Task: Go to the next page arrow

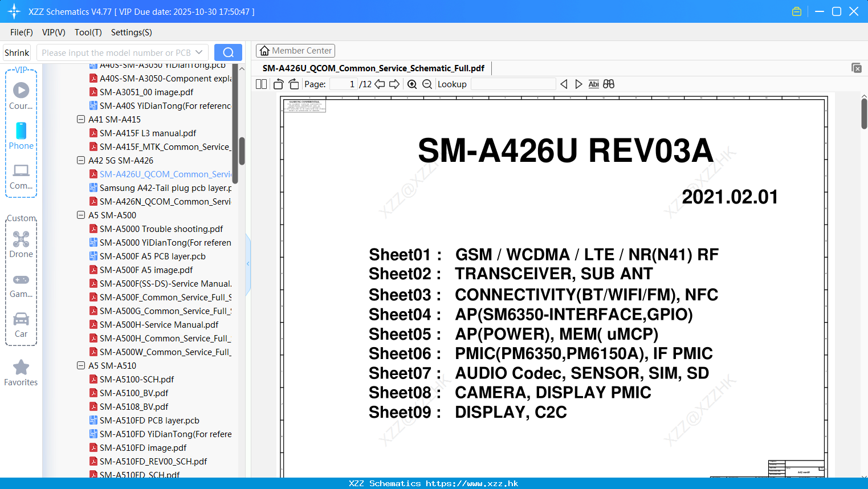Action: click(394, 84)
